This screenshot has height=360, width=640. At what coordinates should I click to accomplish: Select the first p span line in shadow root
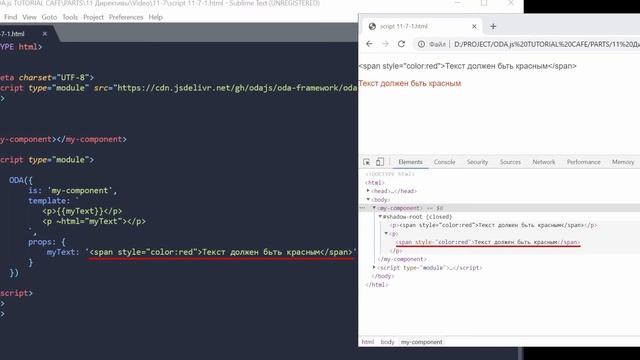[x=493, y=225]
